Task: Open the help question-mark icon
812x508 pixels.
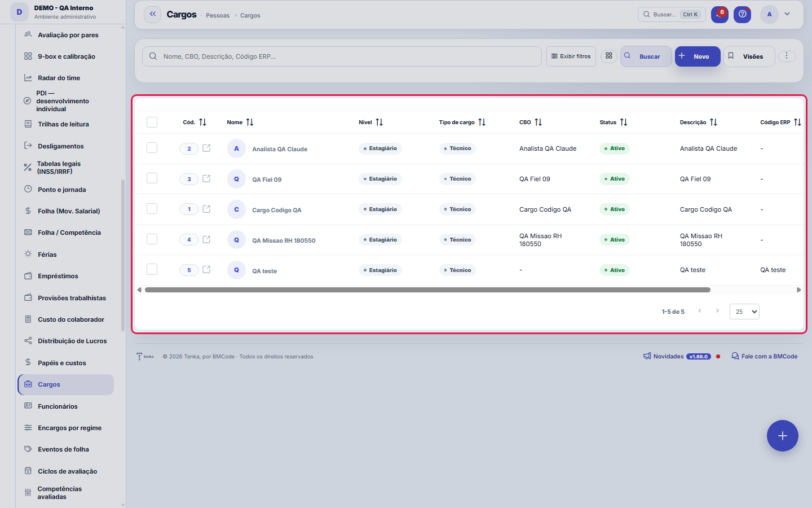Action: click(x=743, y=14)
